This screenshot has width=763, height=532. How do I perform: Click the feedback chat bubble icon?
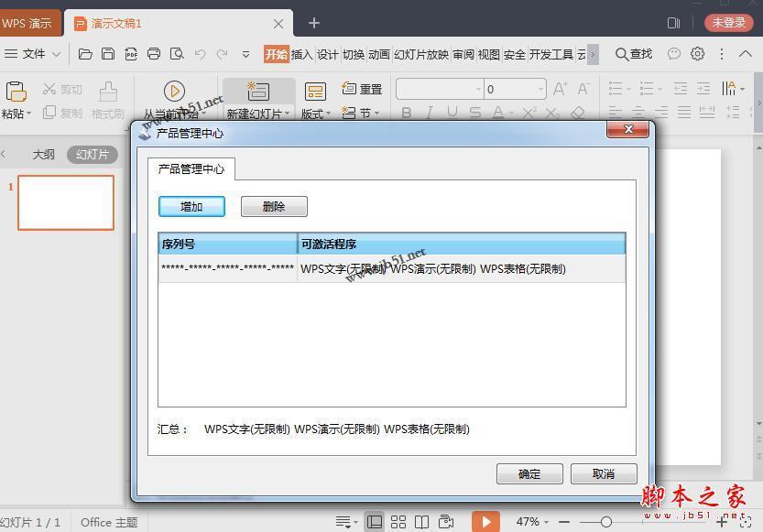pos(674,53)
